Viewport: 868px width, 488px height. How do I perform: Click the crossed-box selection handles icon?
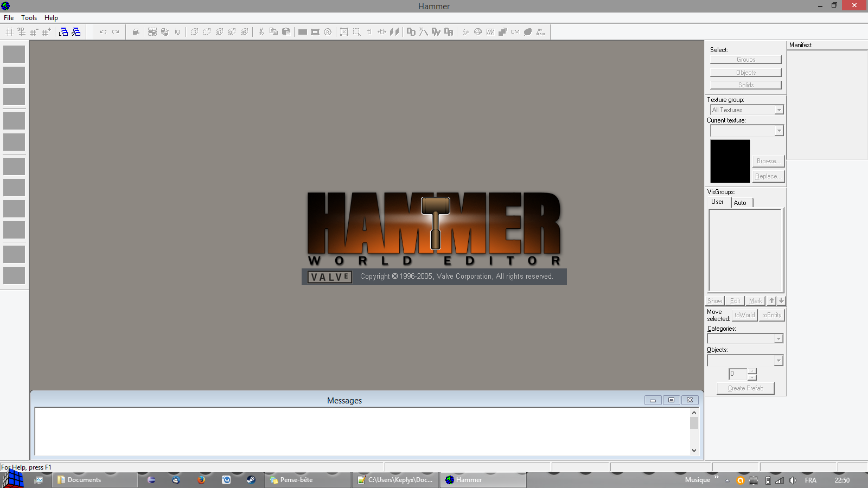coord(344,32)
